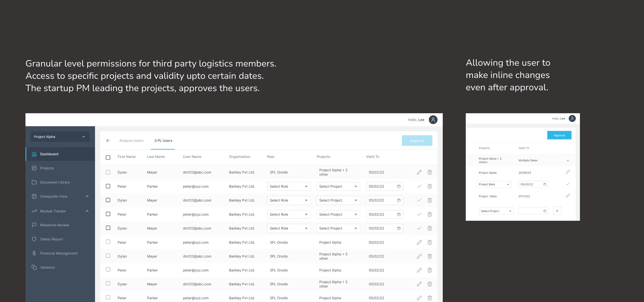Go to Milestone Review

[54, 225]
